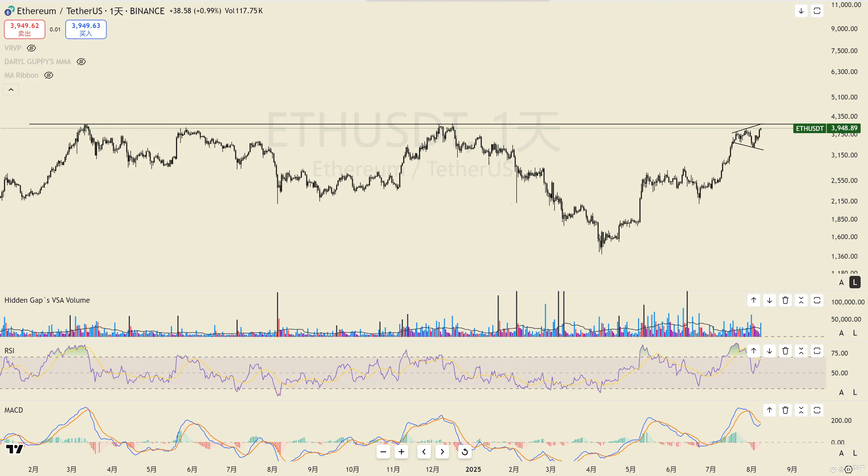Maximize the MACD pane
The height and width of the screenshot is (476, 868).
(817, 410)
